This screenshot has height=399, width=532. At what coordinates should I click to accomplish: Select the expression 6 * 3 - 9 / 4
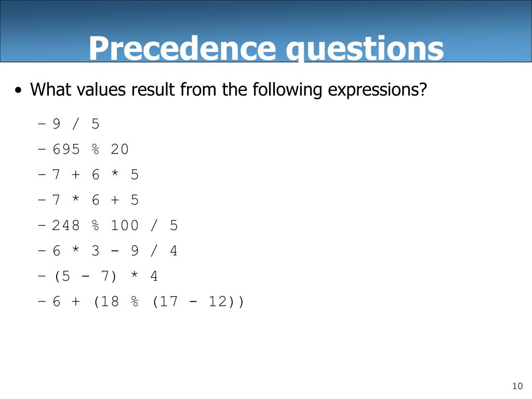[115, 251]
